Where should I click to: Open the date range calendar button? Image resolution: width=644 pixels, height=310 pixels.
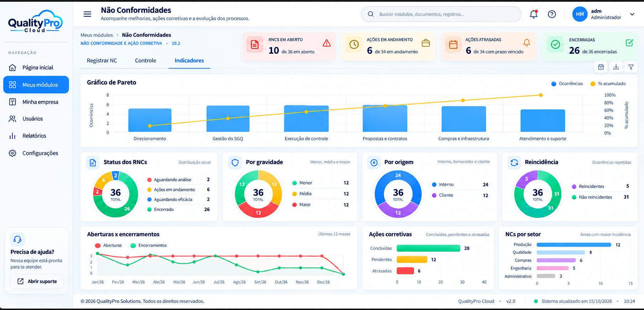coord(601,67)
